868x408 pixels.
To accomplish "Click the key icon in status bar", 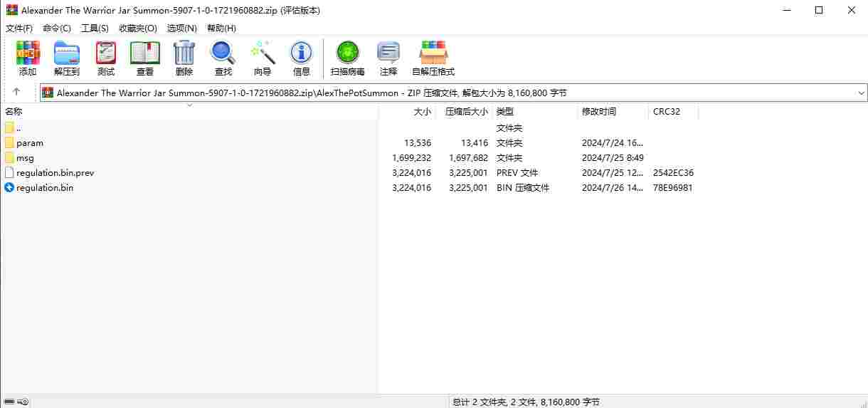I will tap(23, 402).
